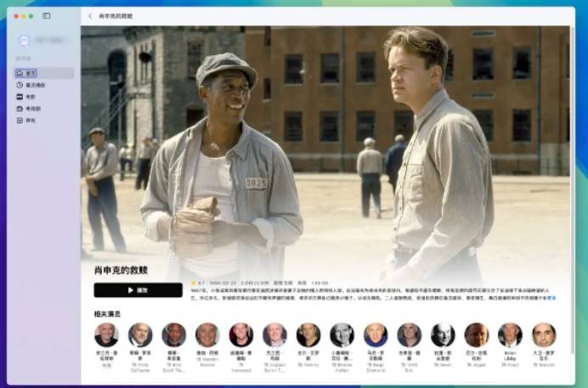Image resolution: width=588 pixels, height=388 pixels.
Task: Open Brian Libby's cast photo
Action: tap(510, 335)
